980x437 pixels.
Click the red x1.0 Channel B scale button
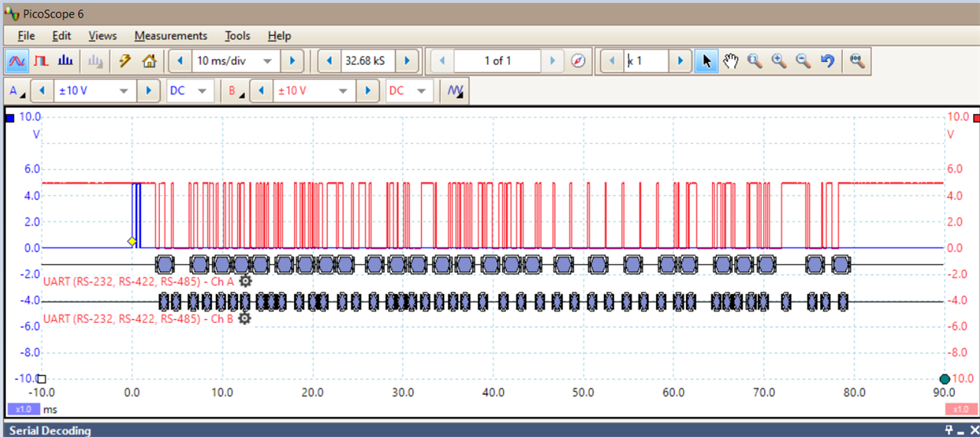point(960,409)
